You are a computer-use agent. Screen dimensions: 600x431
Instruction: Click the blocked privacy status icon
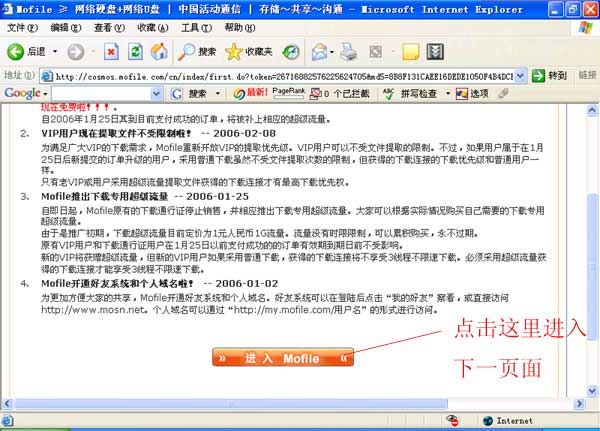[x=453, y=421]
